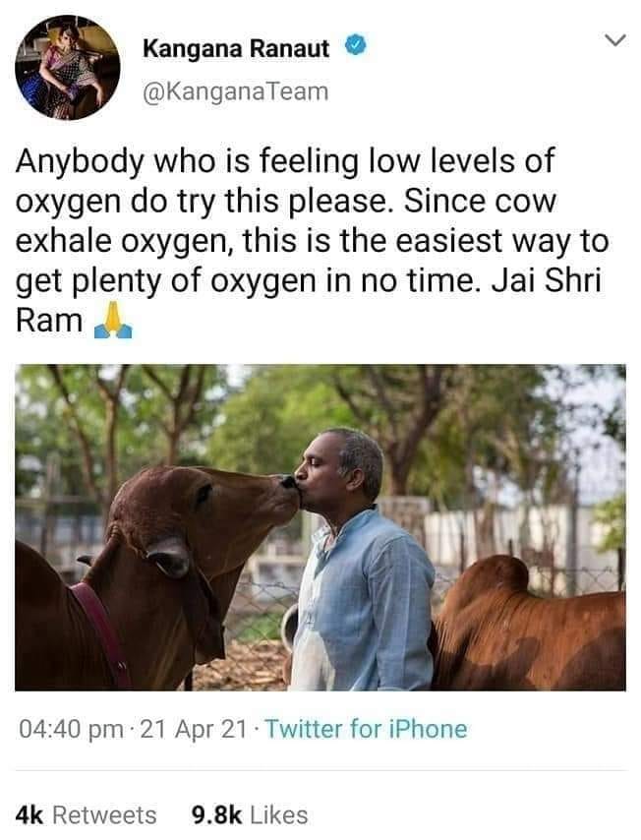Click the right brown cow in photo
The width and height of the screenshot is (641, 840).
pyautogui.click(x=530, y=625)
